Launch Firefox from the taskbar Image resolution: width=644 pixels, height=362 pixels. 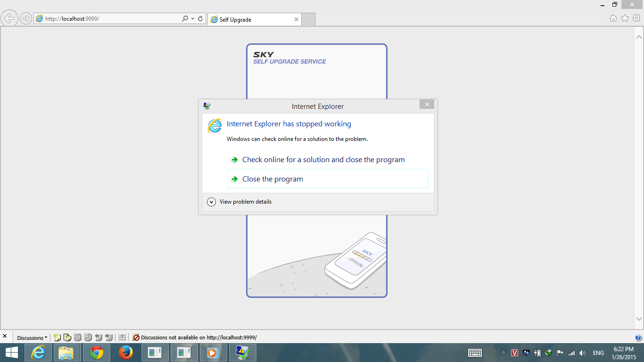click(x=125, y=353)
